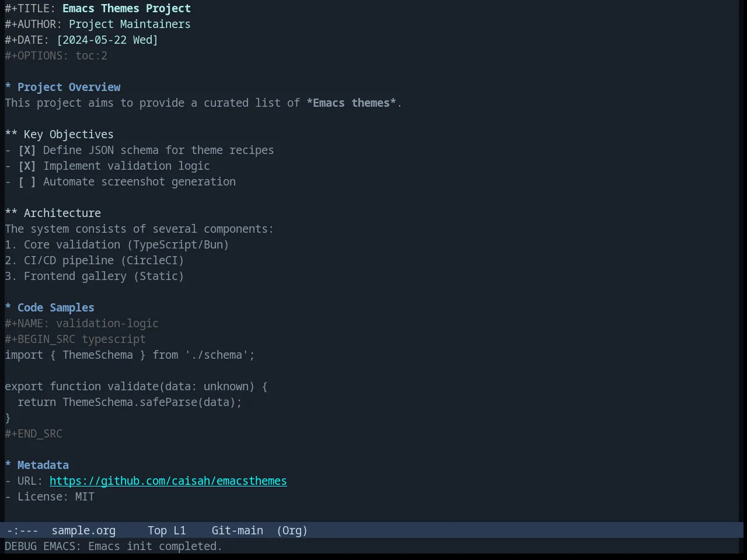Click the '#+END_SRC' line
Screen dimensions: 747x560
pos(33,434)
